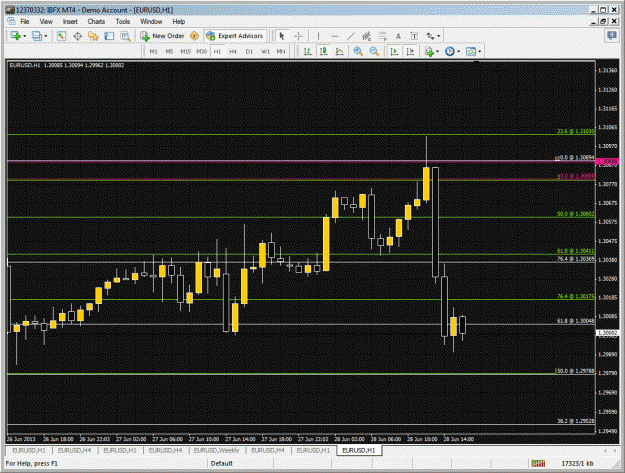Toggle Auto Scroll chart icon

click(x=394, y=51)
